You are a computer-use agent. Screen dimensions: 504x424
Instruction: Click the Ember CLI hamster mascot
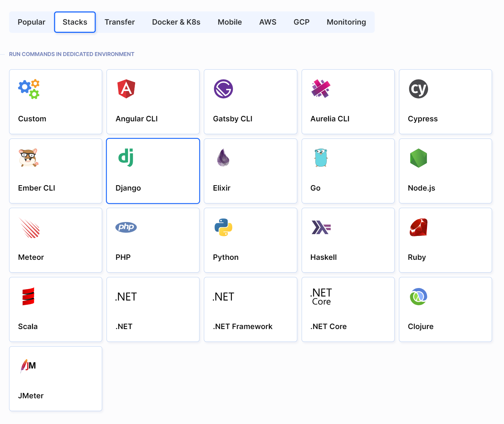click(x=29, y=158)
